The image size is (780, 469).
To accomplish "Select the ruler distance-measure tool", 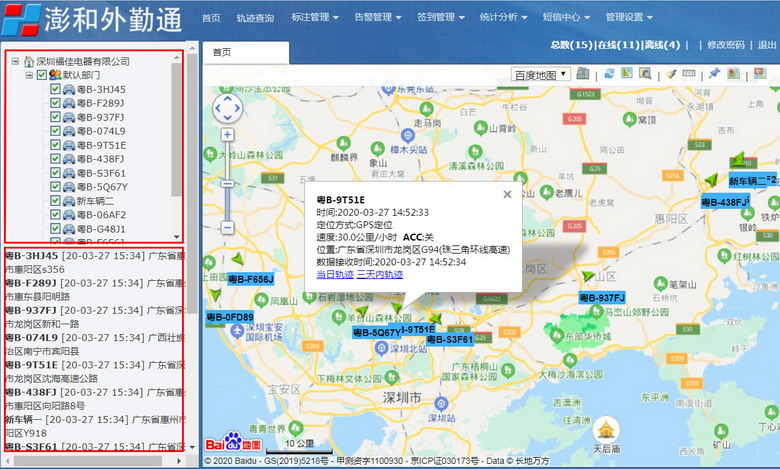I will (x=689, y=74).
